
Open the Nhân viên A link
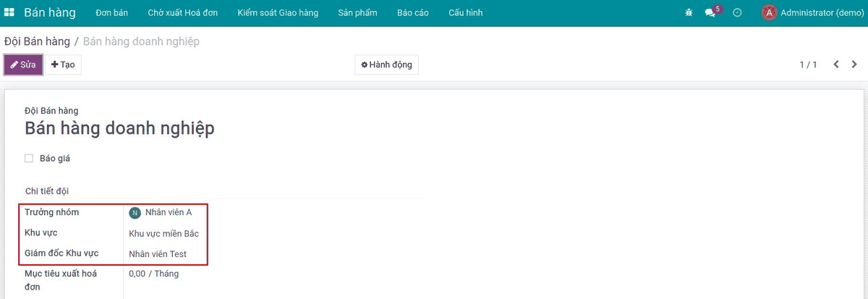pyautogui.click(x=169, y=213)
